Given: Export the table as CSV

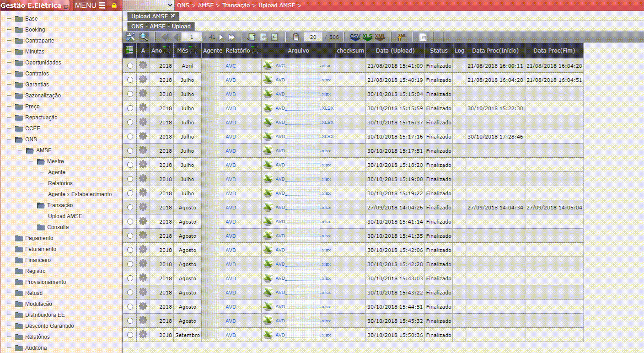Looking at the screenshot, I should pos(355,37).
